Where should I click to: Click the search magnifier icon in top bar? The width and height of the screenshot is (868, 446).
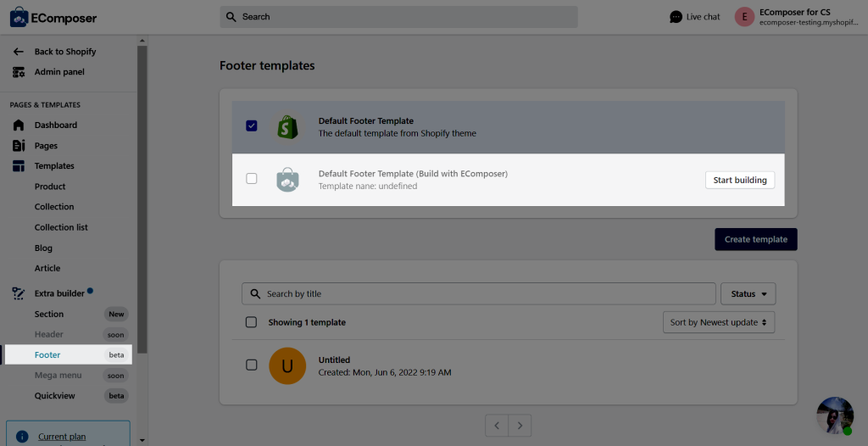click(x=231, y=17)
